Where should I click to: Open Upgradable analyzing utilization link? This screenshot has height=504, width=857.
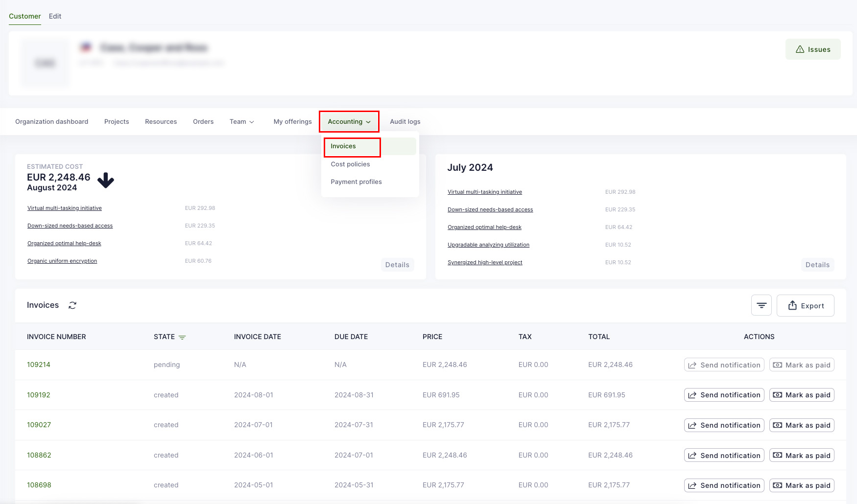click(x=488, y=245)
